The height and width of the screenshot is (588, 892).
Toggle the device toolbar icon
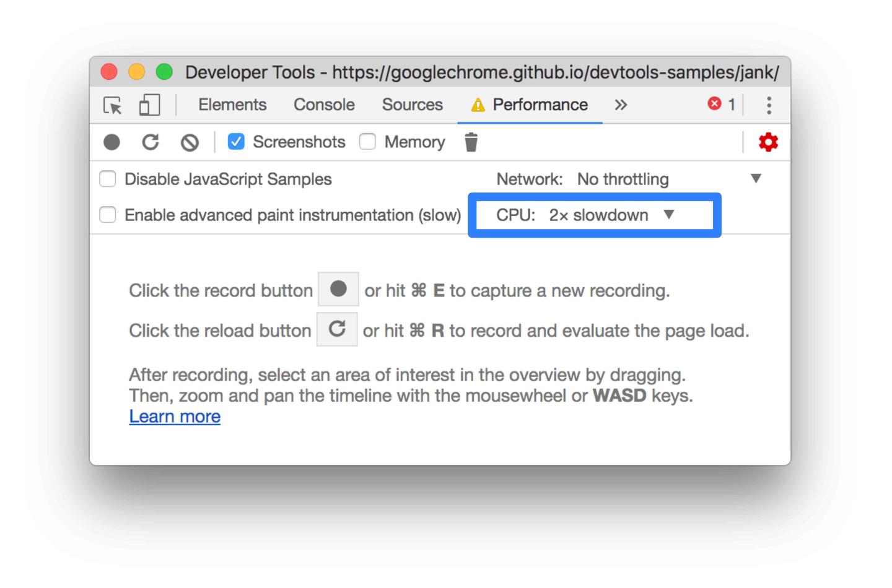coord(149,105)
